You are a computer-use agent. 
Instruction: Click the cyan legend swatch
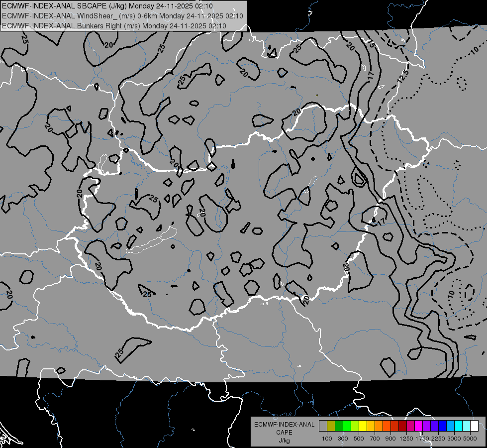pyautogui.click(x=459, y=426)
